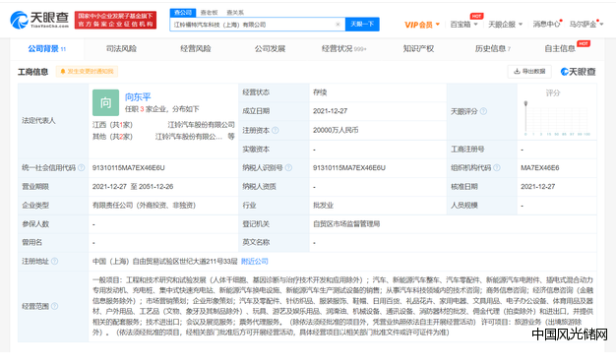
Task: Open the VIP会员 dropdown
Action: [422, 25]
